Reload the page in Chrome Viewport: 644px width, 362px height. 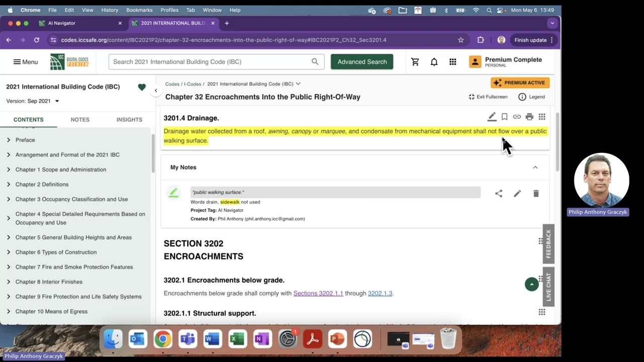[37, 40]
